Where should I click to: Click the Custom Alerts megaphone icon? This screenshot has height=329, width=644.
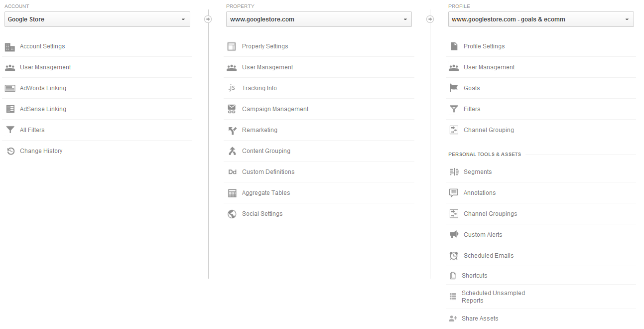point(453,235)
